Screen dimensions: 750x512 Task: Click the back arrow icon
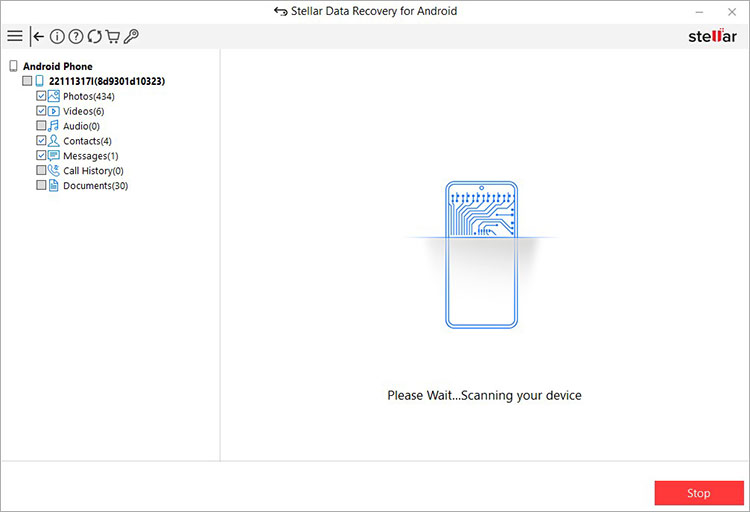tap(38, 37)
